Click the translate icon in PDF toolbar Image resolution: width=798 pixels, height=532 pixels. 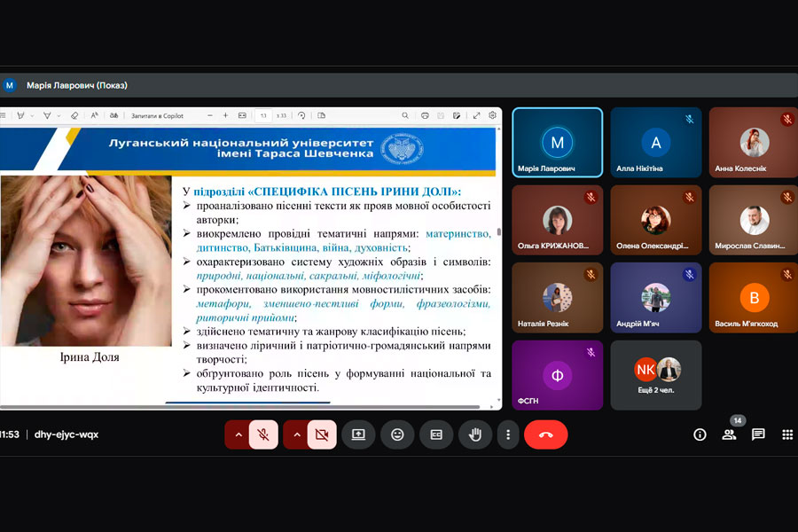(114, 115)
